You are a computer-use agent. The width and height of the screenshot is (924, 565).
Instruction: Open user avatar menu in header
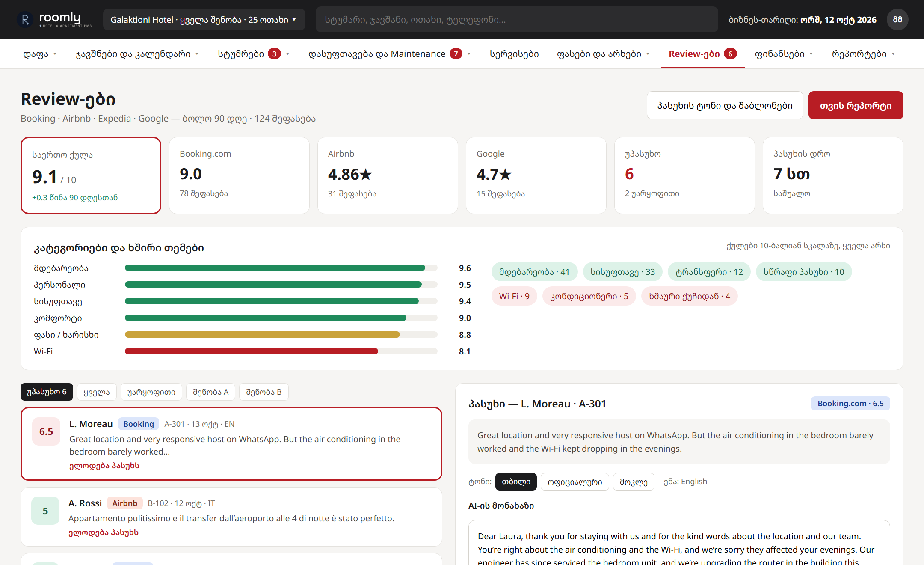(x=897, y=20)
